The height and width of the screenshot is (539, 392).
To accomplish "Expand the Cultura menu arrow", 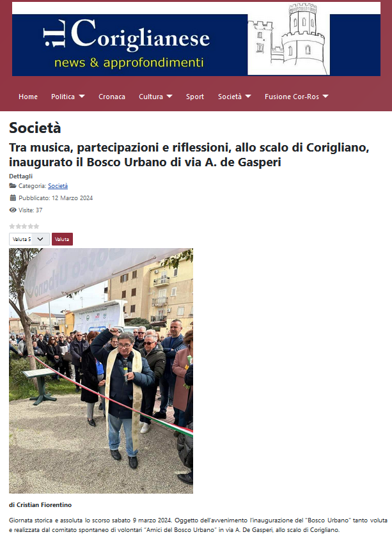I will click(x=169, y=97).
